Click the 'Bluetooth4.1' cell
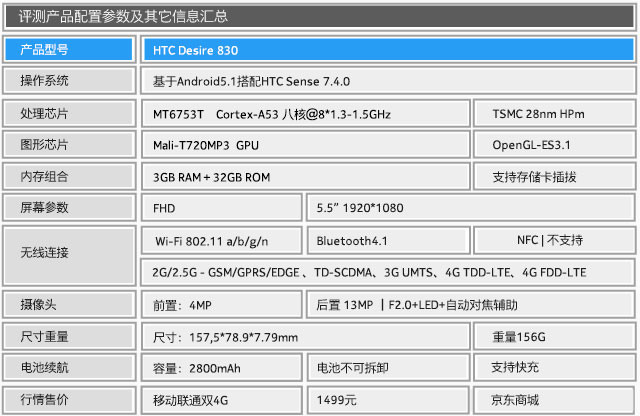Viewport: 640px width, 416px height. click(x=388, y=240)
